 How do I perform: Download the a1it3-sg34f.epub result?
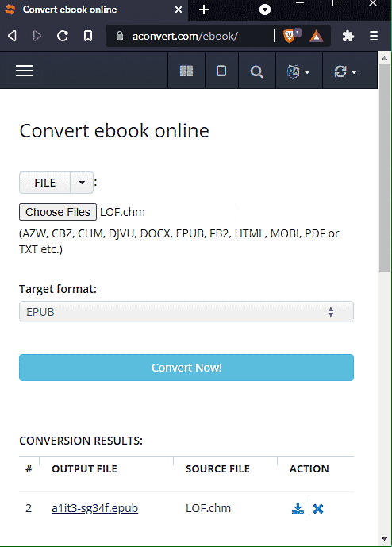tap(298, 508)
